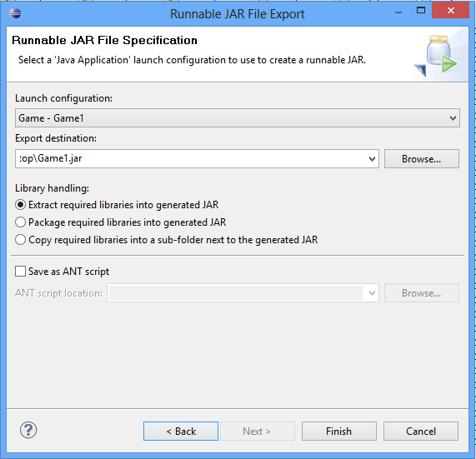The image size is (476, 459).
Task: Open the help question mark icon
Action: 28,430
